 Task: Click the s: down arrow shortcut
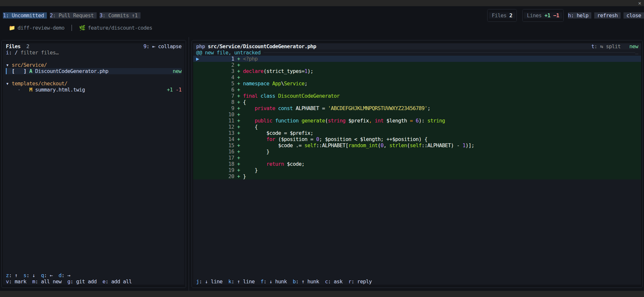point(29,276)
